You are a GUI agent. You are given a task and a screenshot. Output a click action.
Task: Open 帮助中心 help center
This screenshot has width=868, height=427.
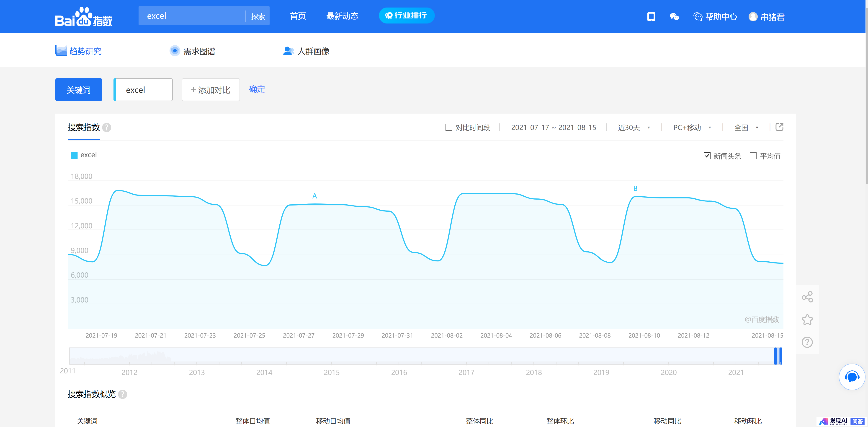click(x=715, y=16)
